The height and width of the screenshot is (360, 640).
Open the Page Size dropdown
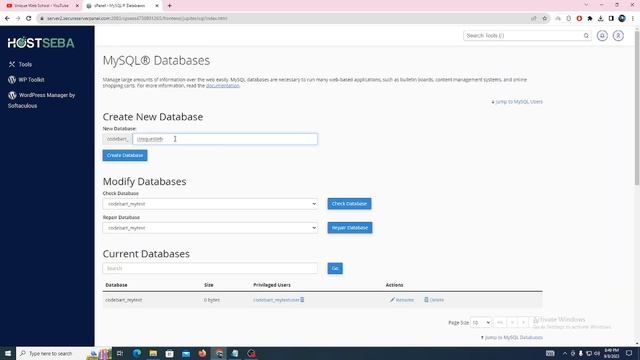click(x=481, y=322)
